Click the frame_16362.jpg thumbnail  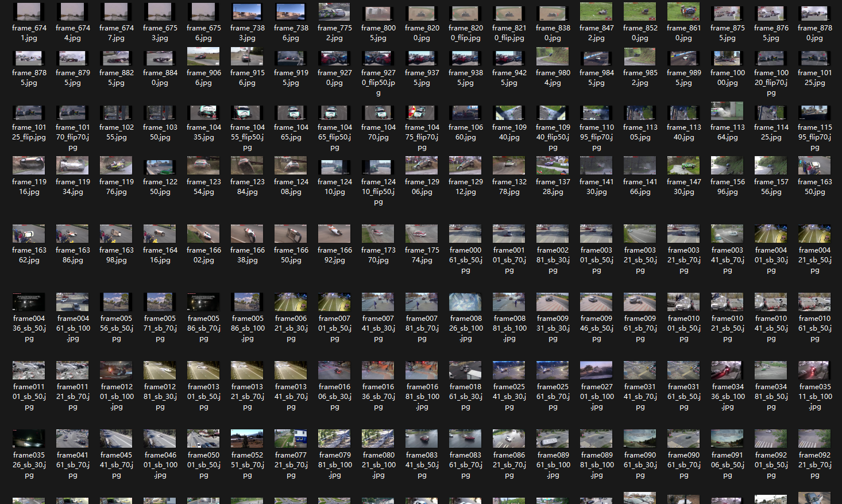point(29,234)
